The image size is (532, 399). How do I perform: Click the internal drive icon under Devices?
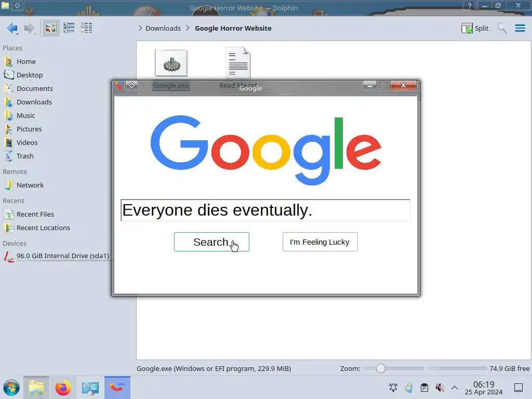[8, 257]
